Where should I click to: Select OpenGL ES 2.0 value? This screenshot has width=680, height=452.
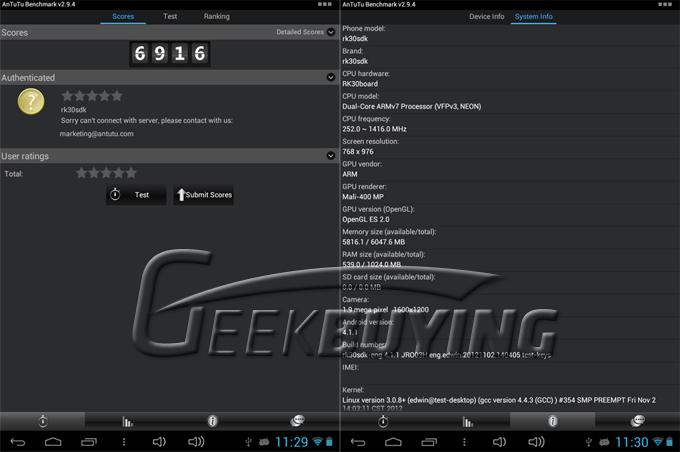[x=366, y=219]
